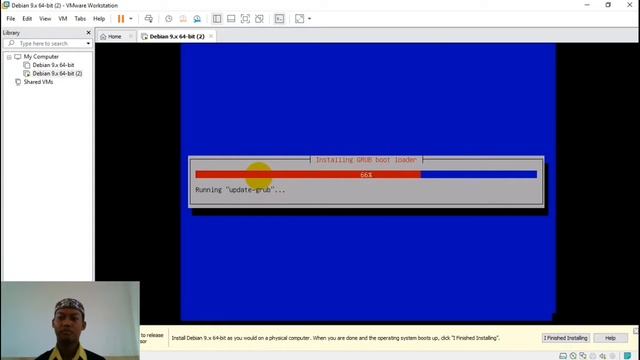Screen dimensions: 640x360
Task: Click the sound card status icon
Action: (603, 356)
